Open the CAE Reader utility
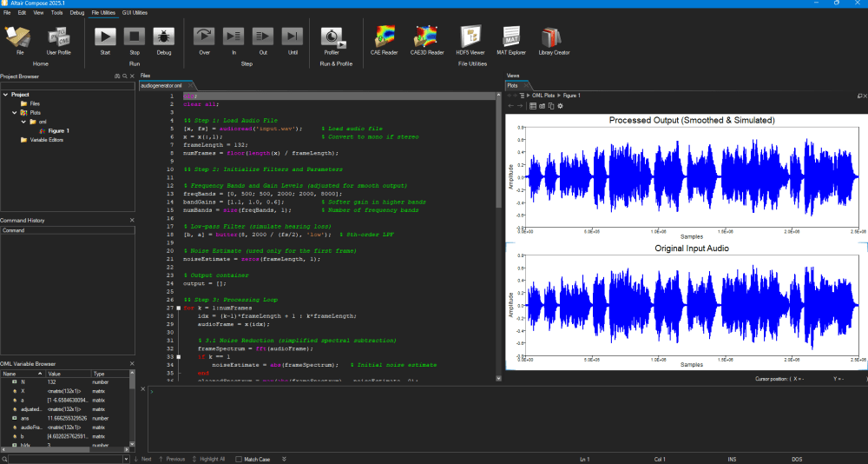This screenshot has height=464, width=868. tap(385, 36)
